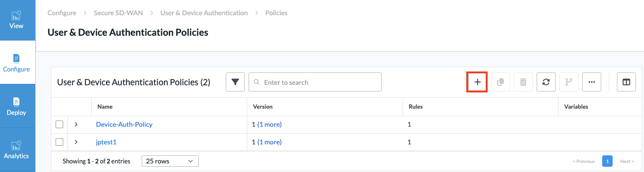
Task: Open the more options ellipsis menu
Action: click(x=591, y=82)
